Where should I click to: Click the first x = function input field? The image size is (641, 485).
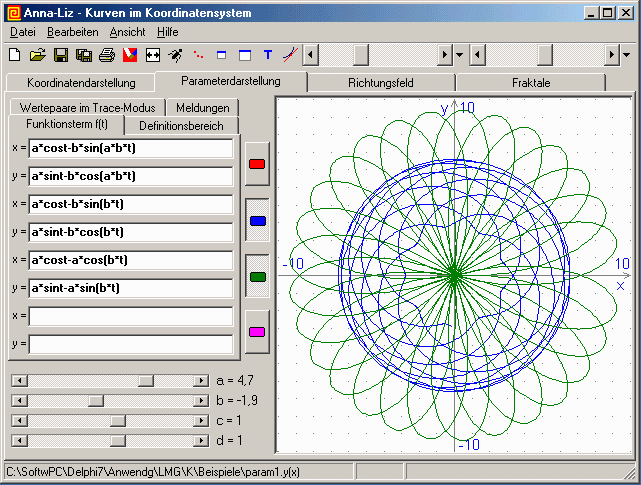pos(130,148)
